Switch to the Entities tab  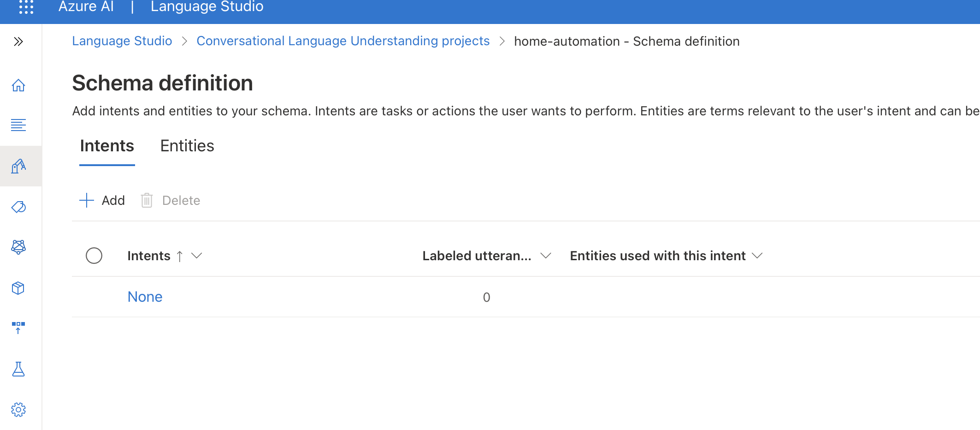[x=187, y=146]
